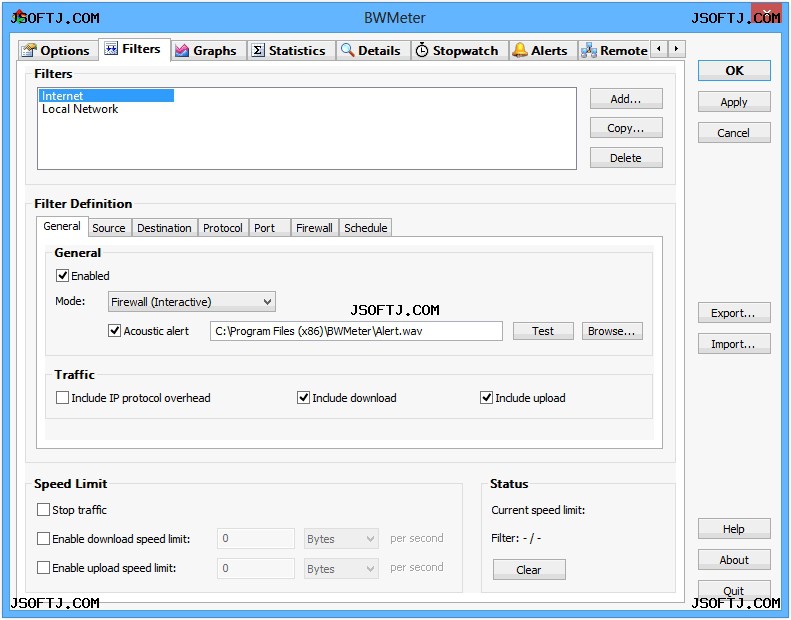791x620 pixels.
Task: Click the Export... button
Action: click(x=734, y=313)
